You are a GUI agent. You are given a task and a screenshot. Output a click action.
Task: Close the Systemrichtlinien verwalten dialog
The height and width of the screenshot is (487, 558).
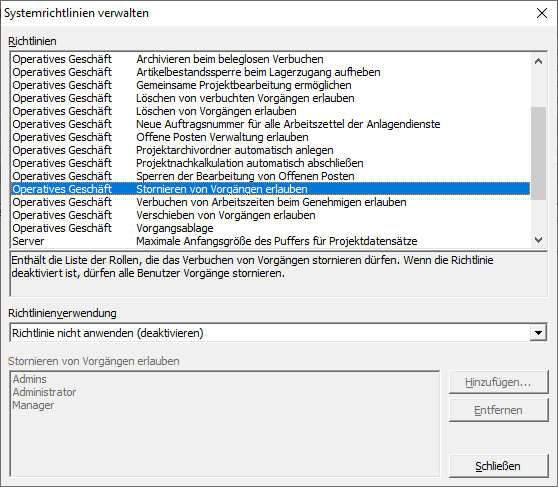click(x=542, y=13)
